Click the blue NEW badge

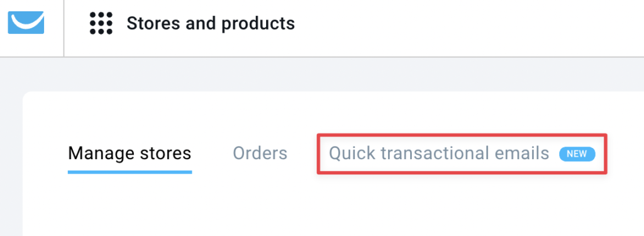tap(577, 154)
